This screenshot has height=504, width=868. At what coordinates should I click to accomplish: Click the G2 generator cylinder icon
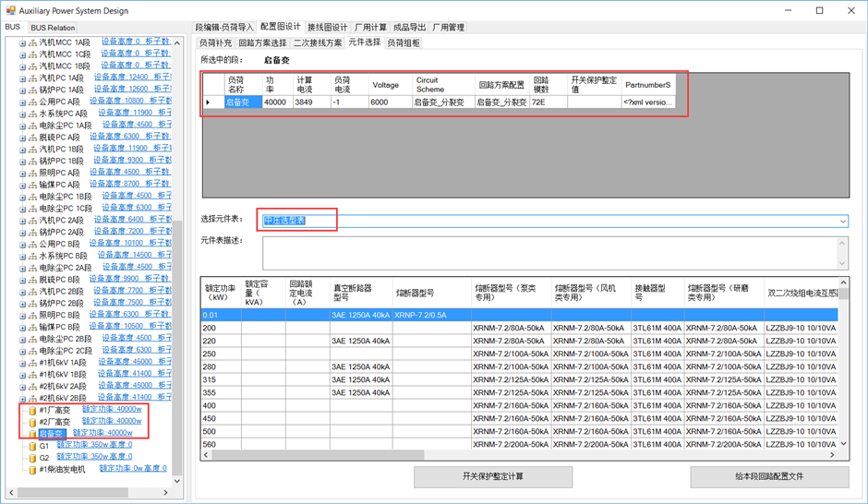coord(32,458)
